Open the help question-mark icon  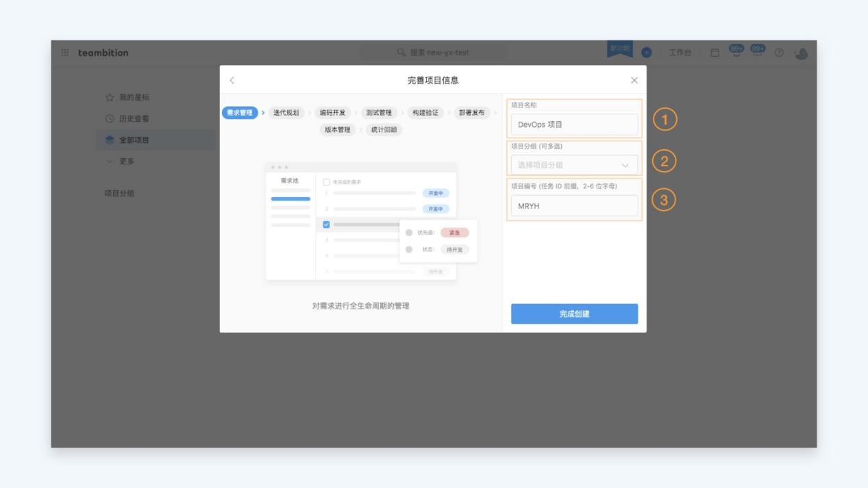[779, 53]
